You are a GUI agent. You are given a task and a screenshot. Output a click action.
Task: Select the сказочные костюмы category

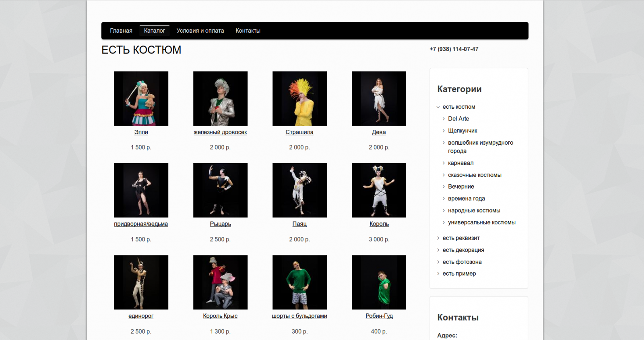click(x=475, y=175)
